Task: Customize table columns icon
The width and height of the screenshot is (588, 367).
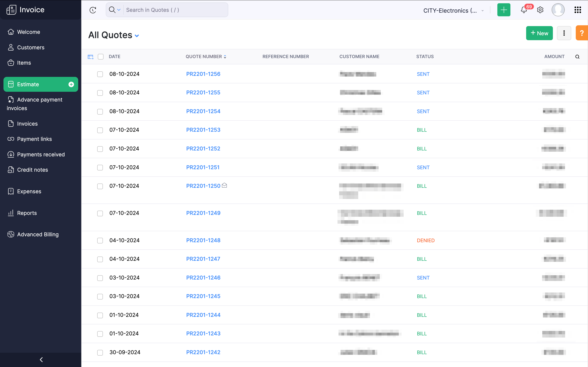Action: point(90,57)
